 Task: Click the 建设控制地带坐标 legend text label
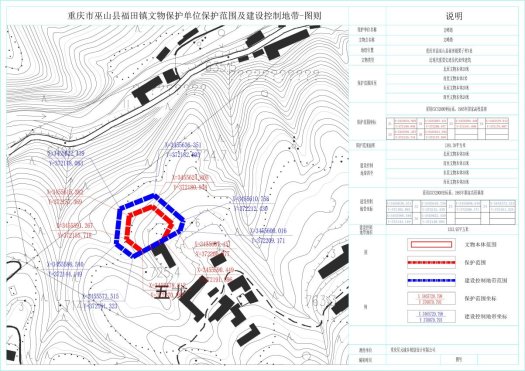tap(486, 316)
